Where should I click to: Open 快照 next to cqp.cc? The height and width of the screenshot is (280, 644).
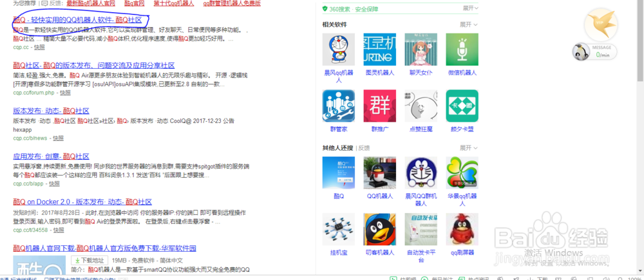(x=39, y=47)
